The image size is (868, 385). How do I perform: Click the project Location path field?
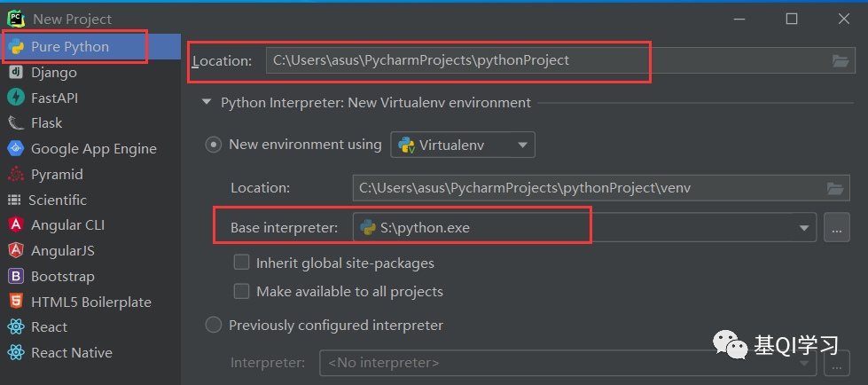point(560,60)
